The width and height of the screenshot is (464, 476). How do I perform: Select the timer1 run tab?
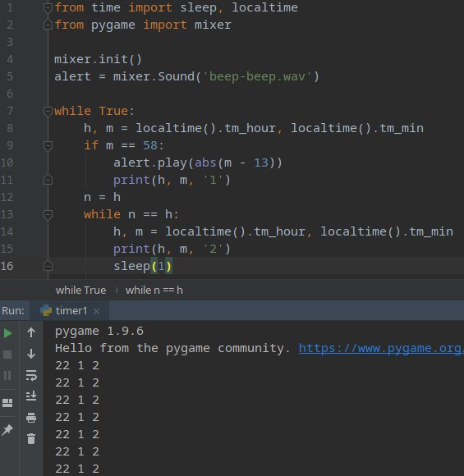pyautogui.click(x=64, y=310)
